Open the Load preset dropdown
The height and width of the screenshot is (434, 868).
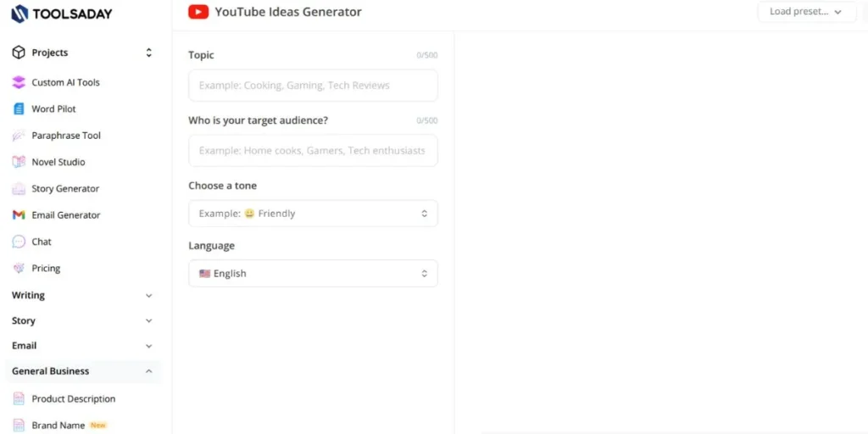pos(805,12)
